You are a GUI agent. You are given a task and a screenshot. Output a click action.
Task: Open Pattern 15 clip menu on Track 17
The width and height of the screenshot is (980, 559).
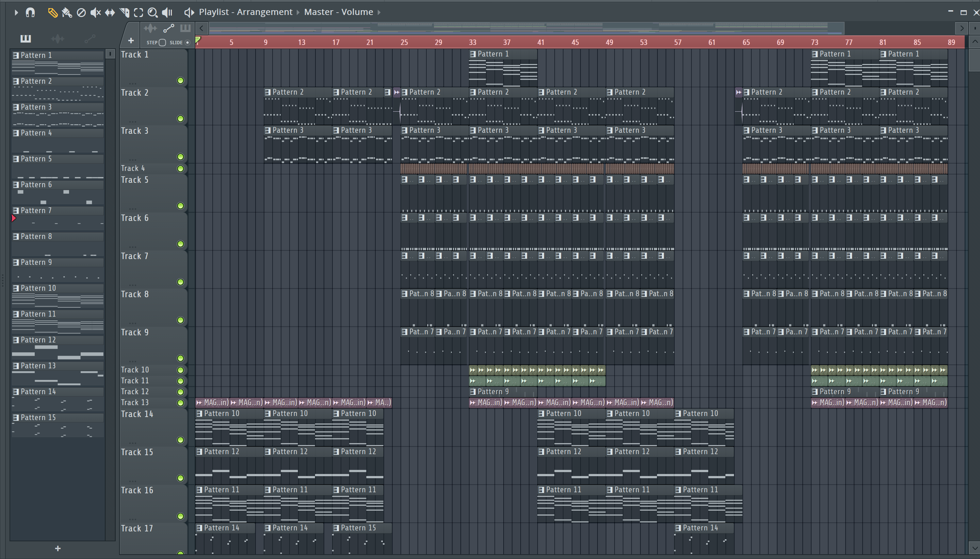click(x=336, y=528)
